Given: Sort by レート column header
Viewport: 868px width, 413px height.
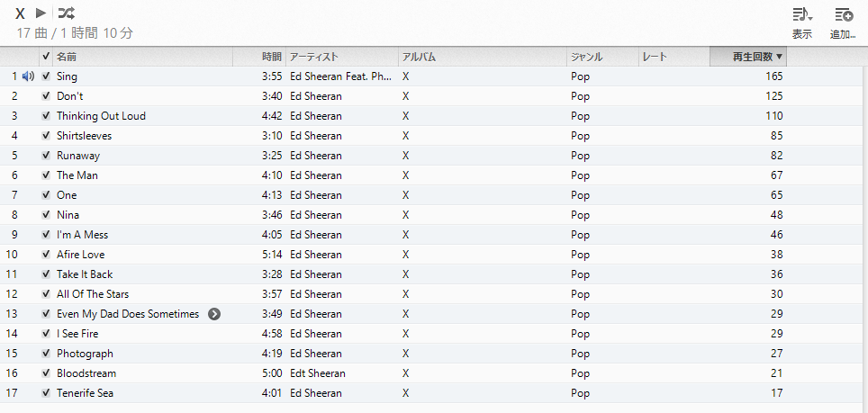Looking at the screenshot, I should [x=674, y=57].
